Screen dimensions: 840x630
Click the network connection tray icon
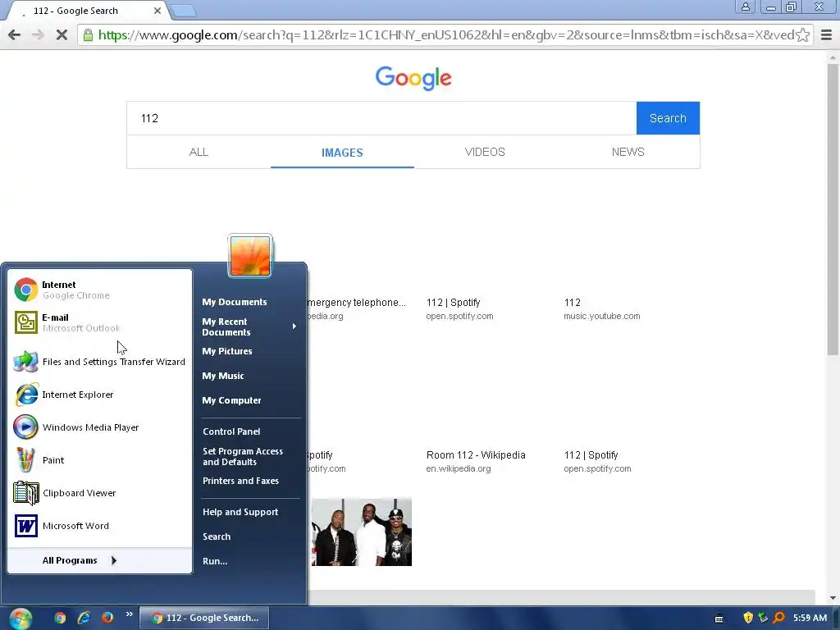point(763,618)
